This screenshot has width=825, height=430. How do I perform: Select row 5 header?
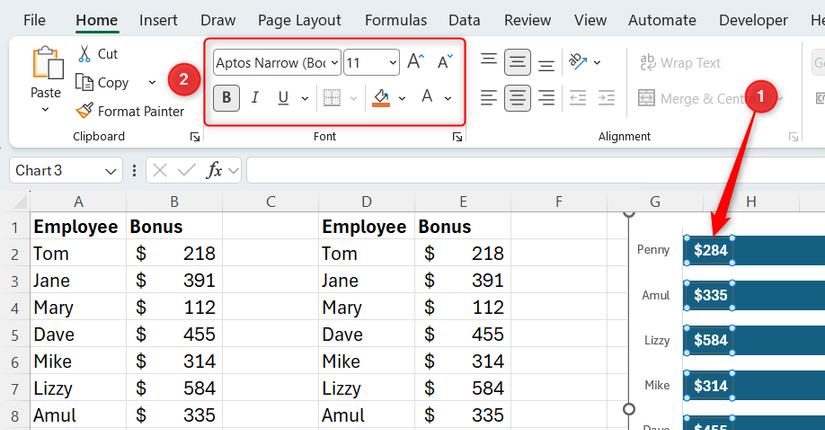15,335
